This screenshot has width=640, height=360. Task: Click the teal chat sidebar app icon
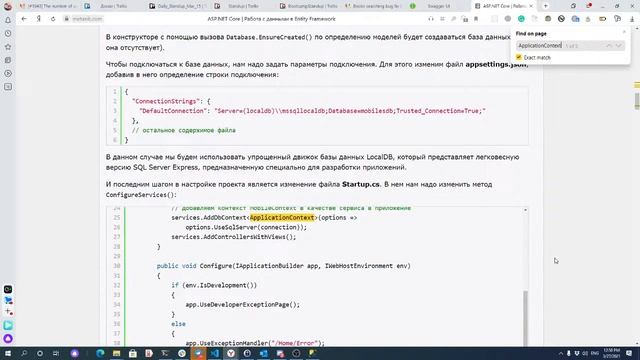pyautogui.click(x=8, y=325)
